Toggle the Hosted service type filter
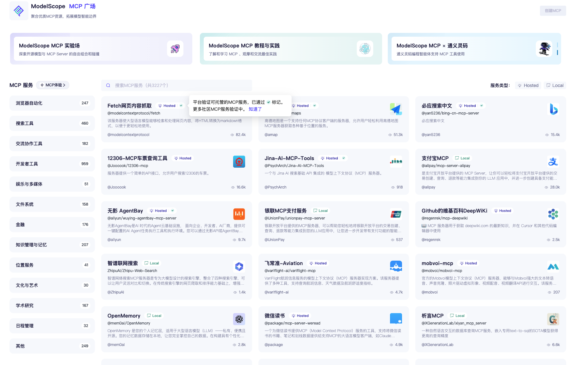Screen dimensions: 588x365 pos(528,85)
